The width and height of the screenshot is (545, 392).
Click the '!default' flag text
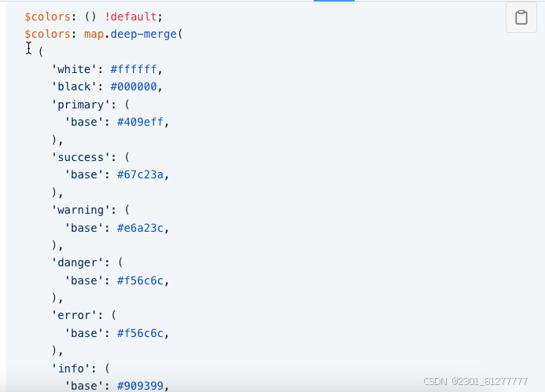(x=131, y=16)
